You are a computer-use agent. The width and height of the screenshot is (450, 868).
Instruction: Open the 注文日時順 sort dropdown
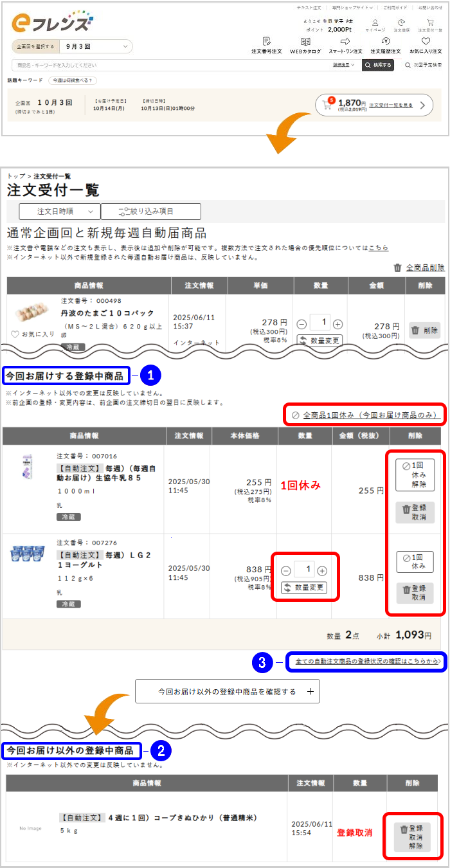pyautogui.click(x=60, y=211)
